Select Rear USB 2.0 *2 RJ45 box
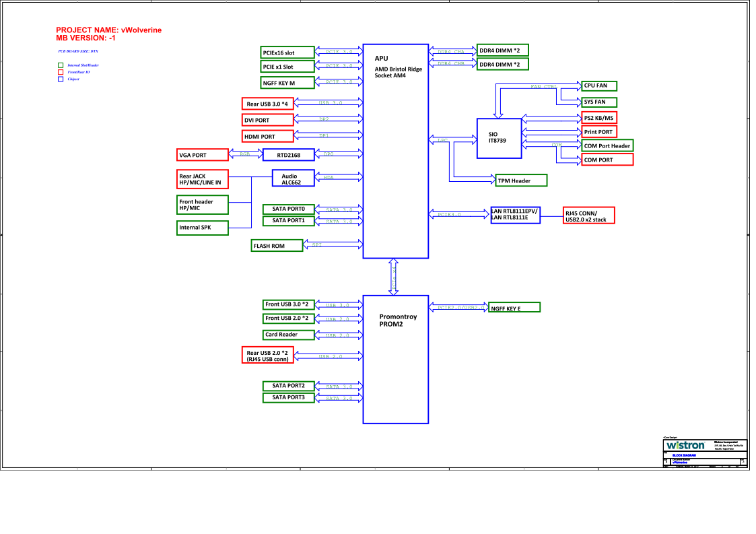The height and width of the screenshot is (534, 756). tap(267, 355)
